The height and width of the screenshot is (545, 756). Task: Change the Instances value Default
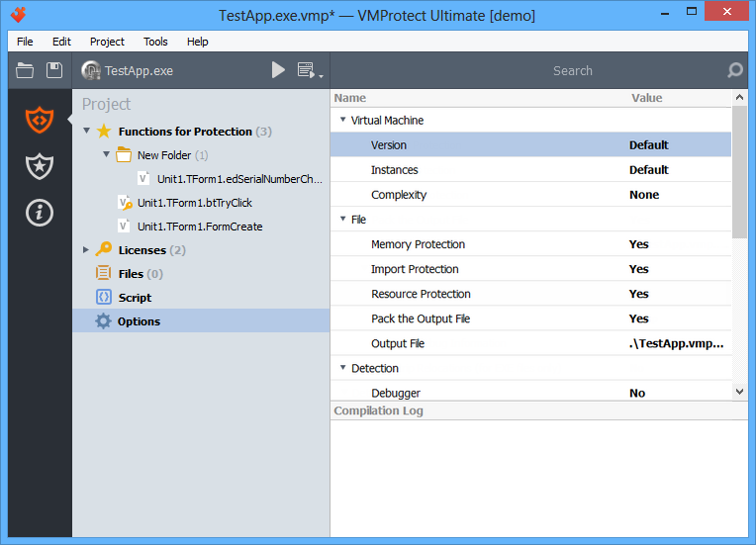pos(648,169)
